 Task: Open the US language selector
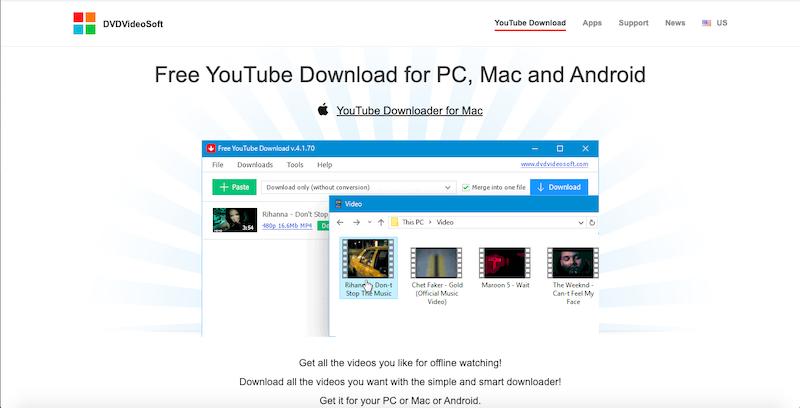click(x=715, y=23)
